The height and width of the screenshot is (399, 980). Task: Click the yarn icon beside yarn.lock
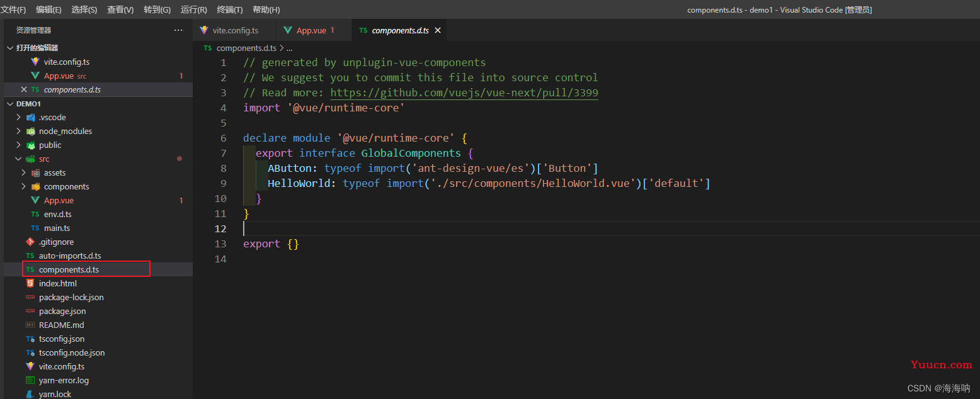coord(30,394)
